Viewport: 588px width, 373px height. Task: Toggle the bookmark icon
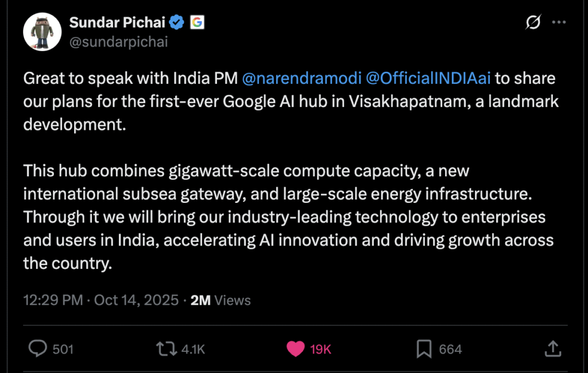pos(424,348)
